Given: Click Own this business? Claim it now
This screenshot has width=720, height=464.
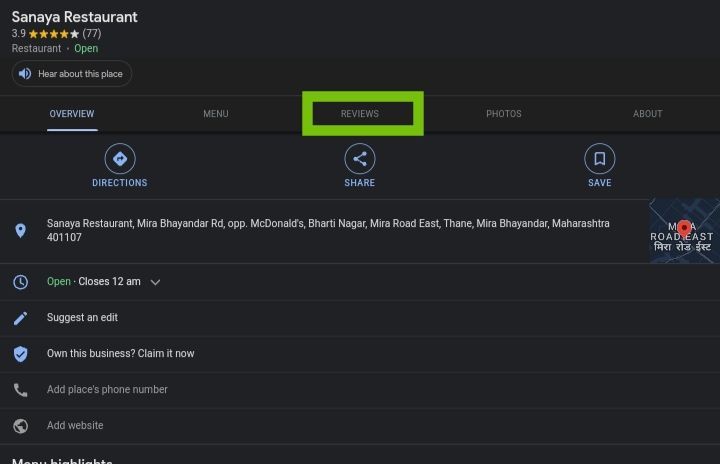Looking at the screenshot, I should pyautogui.click(x=120, y=353).
